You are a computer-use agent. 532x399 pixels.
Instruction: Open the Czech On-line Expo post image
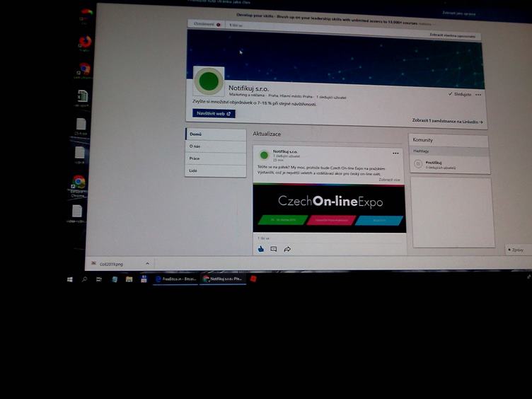point(330,208)
